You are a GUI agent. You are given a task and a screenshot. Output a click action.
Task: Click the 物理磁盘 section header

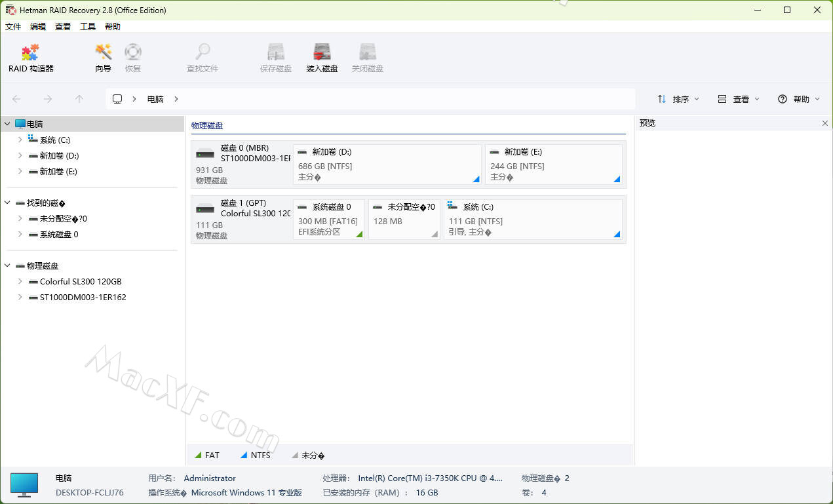click(207, 125)
